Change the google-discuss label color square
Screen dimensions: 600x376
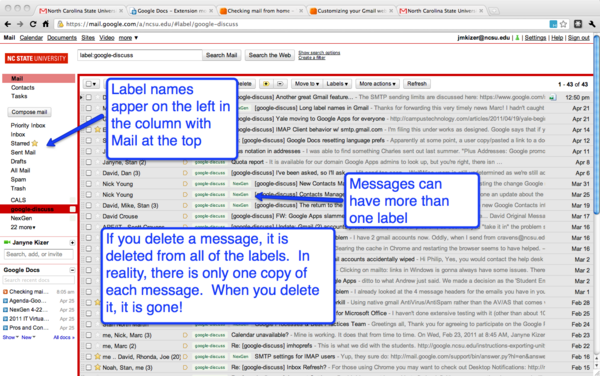(72, 209)
